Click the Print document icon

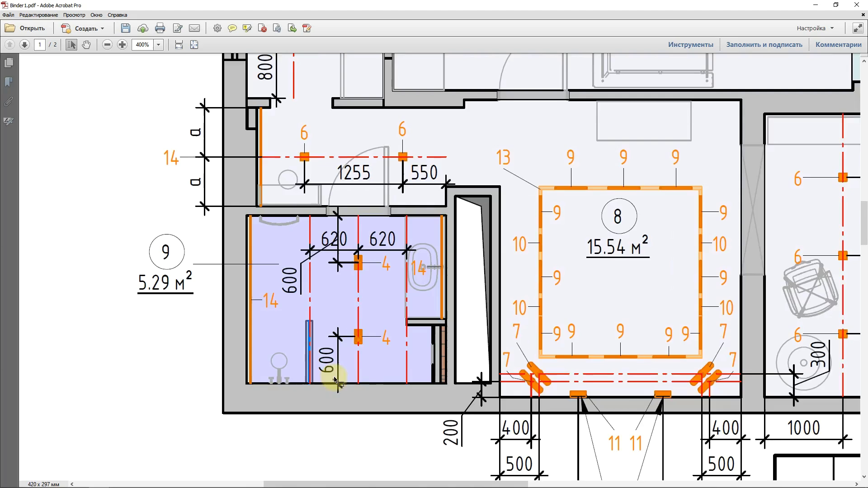pos(160,28)
